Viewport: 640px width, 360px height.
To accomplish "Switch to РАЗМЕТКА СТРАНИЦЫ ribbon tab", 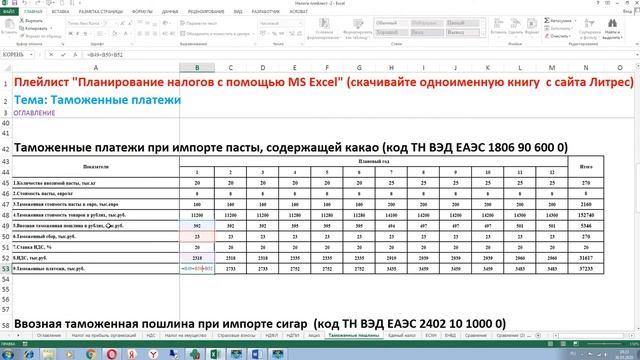I will 101,12.
